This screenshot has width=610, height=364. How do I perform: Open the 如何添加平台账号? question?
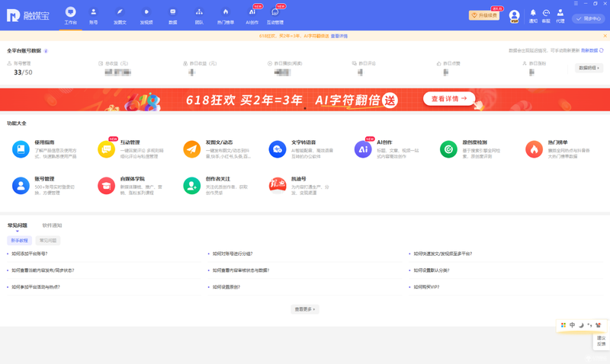tap(30, 254)
